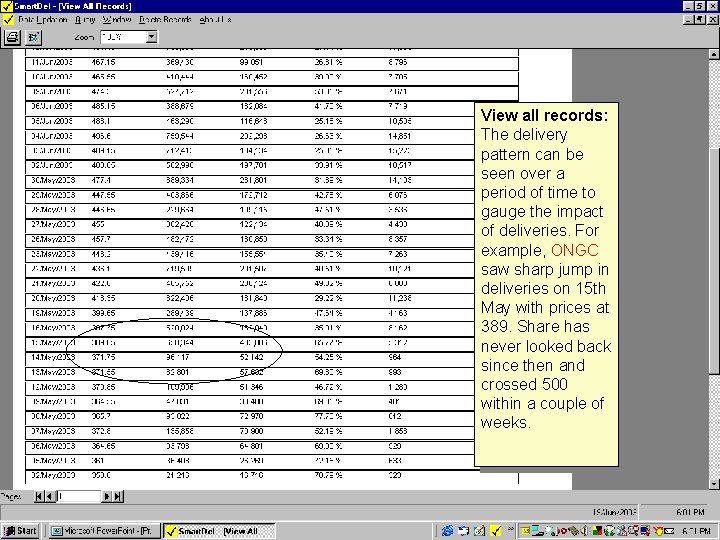Click the price cell 371.75

click(103, 357)
